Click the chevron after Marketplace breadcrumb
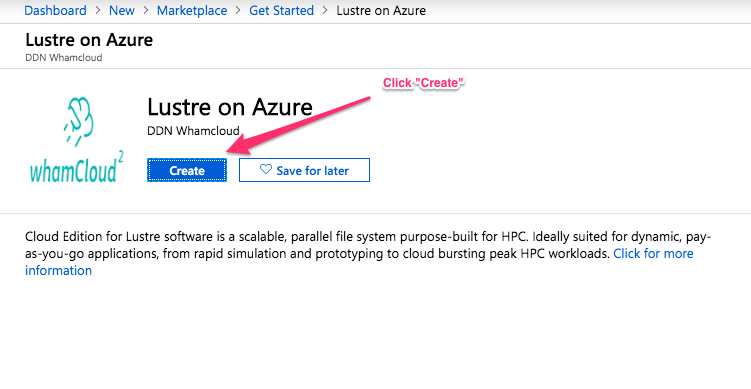Screen dimensions: 751x389 (x=238, y=11)
